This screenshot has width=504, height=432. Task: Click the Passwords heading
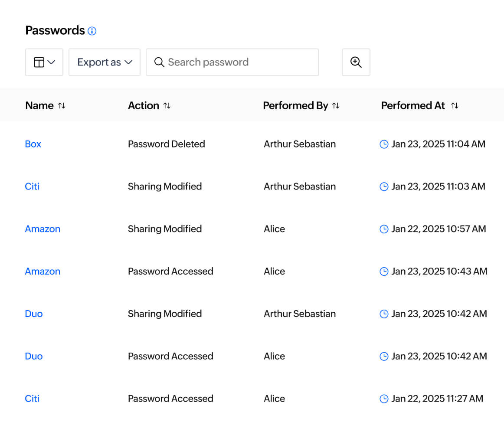click(55, 30)
